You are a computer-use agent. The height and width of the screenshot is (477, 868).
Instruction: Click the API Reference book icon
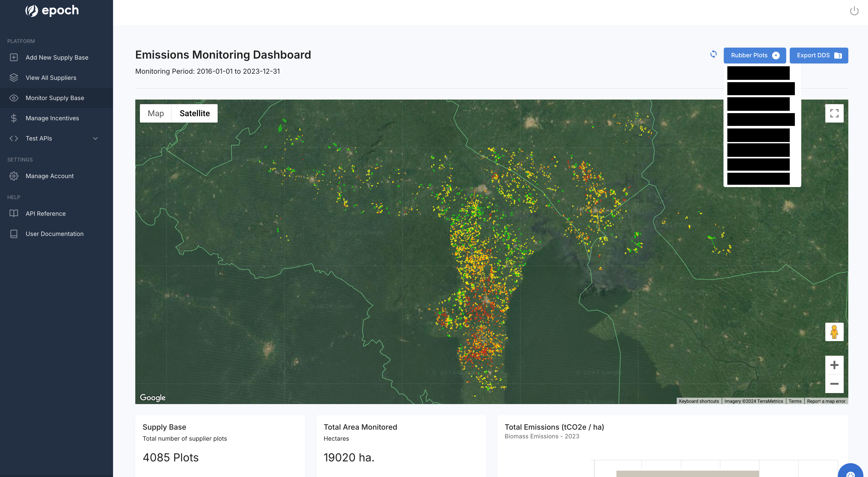click(14, 213)
